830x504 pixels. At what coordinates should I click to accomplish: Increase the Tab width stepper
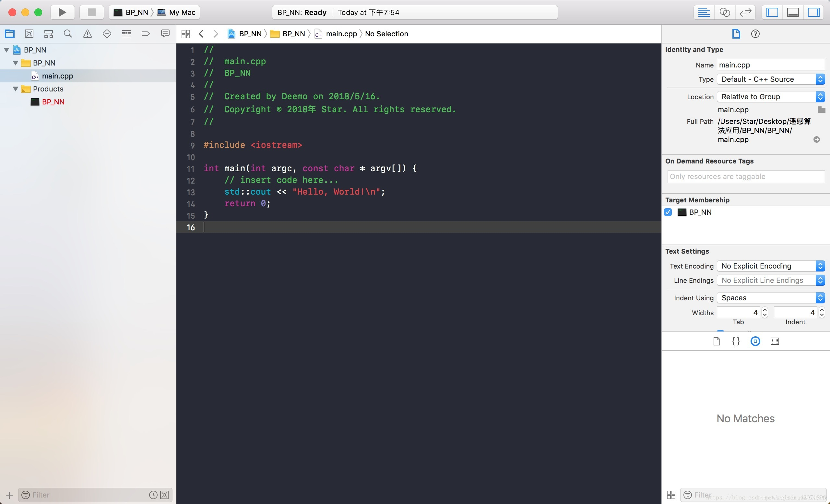click(x=765, y=310)
